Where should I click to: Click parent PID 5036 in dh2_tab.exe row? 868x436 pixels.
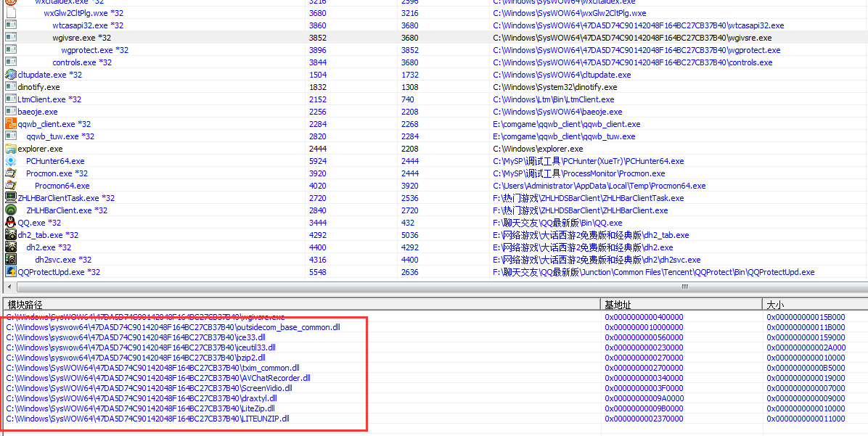point(410,235)
